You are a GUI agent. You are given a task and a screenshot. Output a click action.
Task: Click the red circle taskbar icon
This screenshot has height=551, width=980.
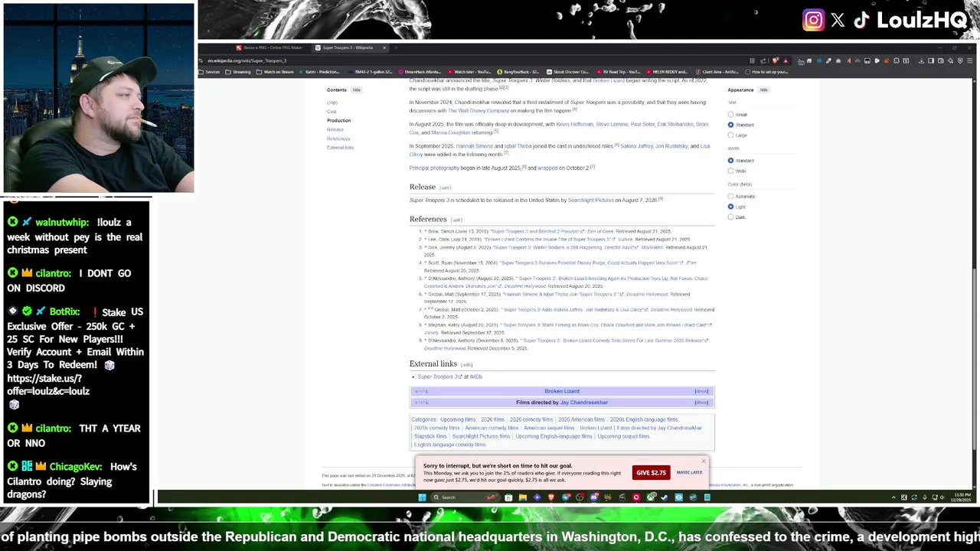pos(636,497)
